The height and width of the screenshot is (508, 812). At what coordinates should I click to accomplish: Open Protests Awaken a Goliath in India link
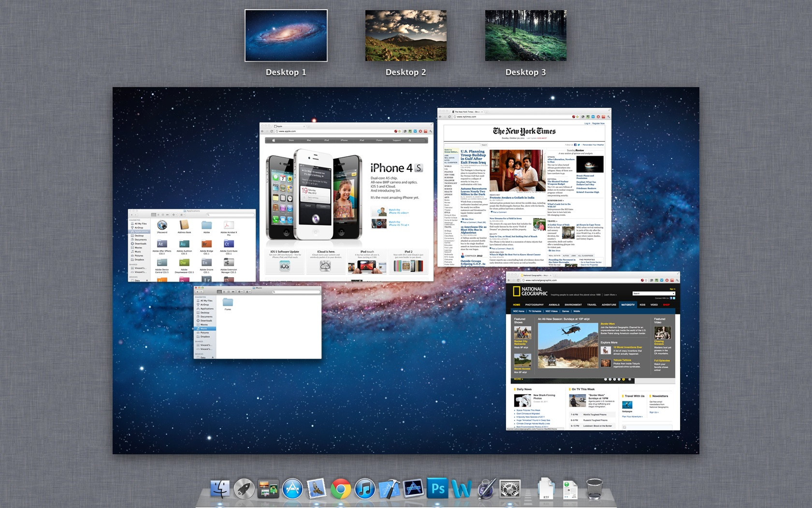[512, 197]
